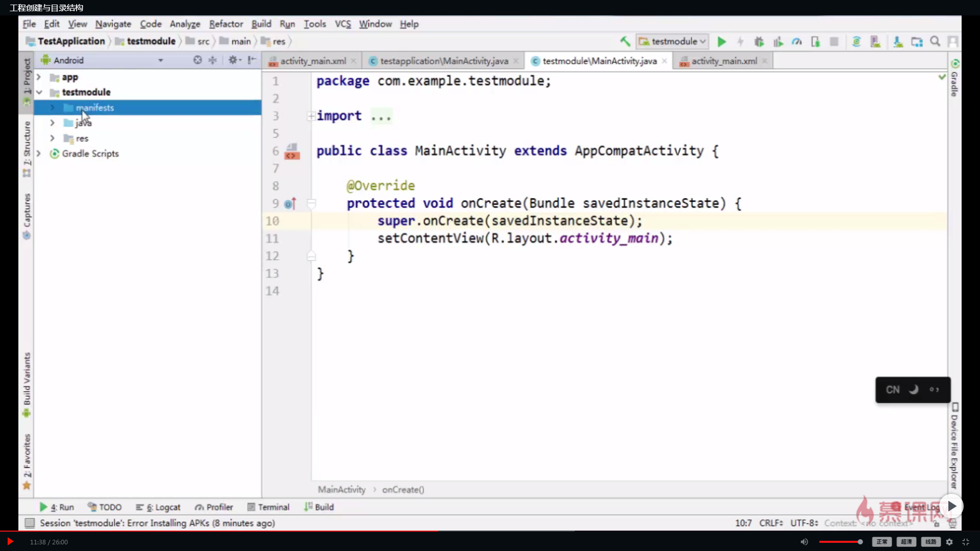Screen dimensions: 980x551
Task: Click the read-only lock icon in status bar
Action: pyautogui.click(x=937, y=523)
